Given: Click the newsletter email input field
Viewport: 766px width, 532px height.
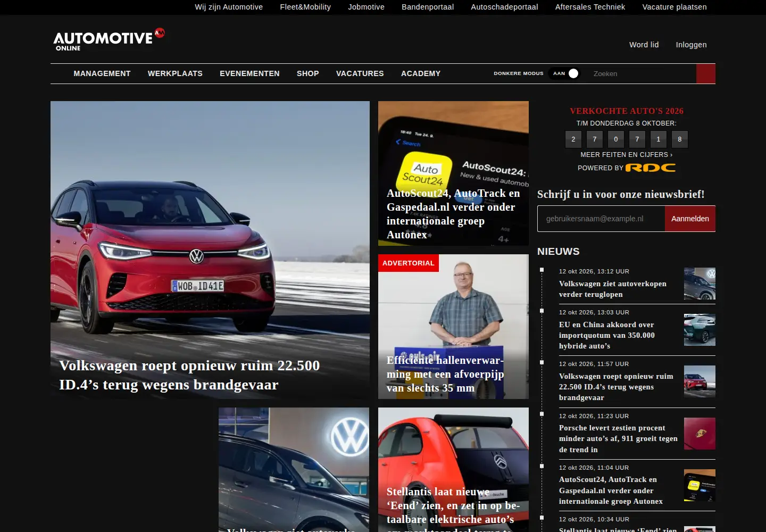Looking at the screenshot, I should pyautogui.click(x=601, y=219).
